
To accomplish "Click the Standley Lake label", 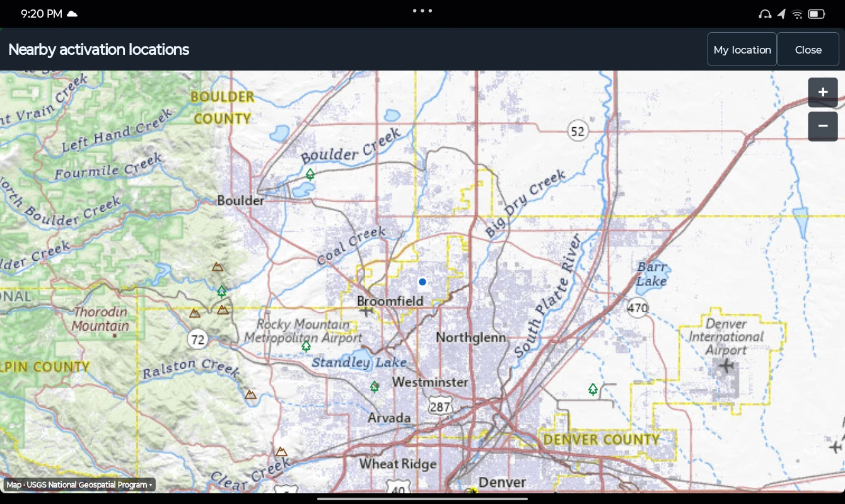I will click(359, 363).
